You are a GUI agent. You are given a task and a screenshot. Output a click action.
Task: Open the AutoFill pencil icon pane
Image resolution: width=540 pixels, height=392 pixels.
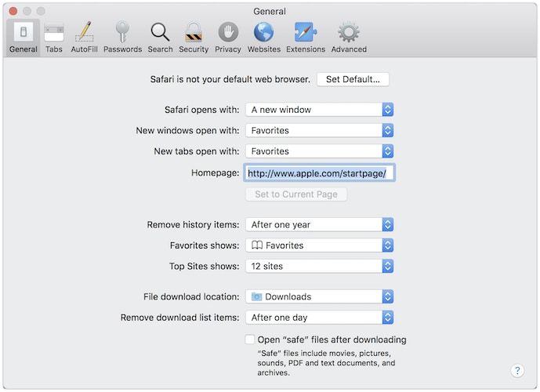tap(84, 38)
